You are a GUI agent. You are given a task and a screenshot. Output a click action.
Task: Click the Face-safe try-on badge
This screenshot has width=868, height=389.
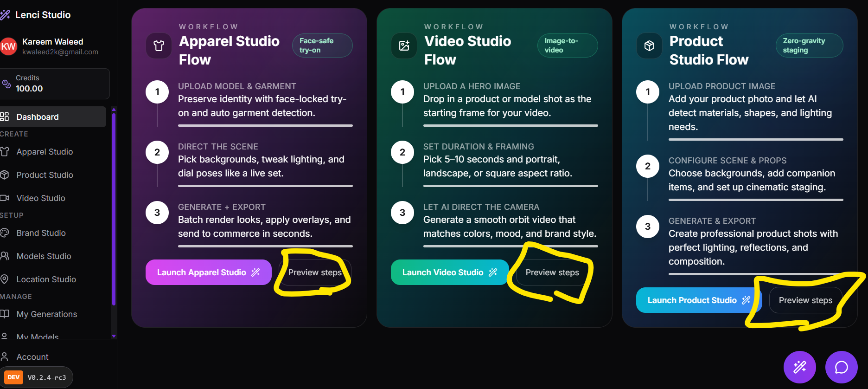click(322, 45)
